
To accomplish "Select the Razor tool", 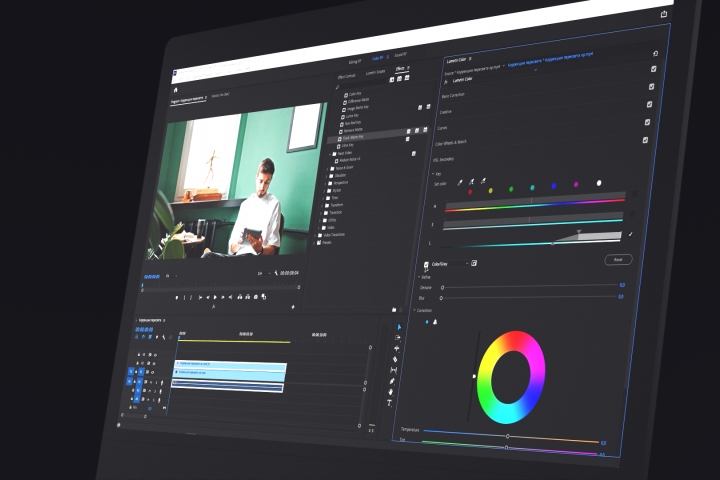I will 395,359.
